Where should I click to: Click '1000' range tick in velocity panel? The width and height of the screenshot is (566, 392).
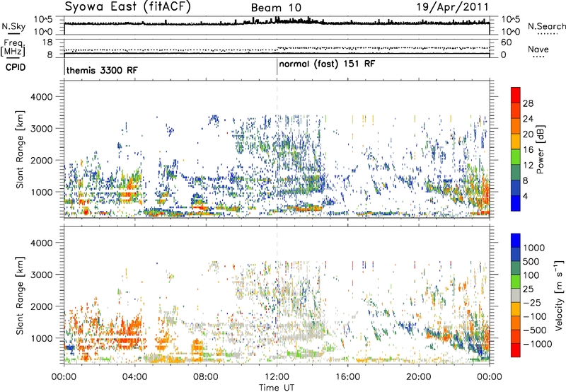[x=41, y=338]
